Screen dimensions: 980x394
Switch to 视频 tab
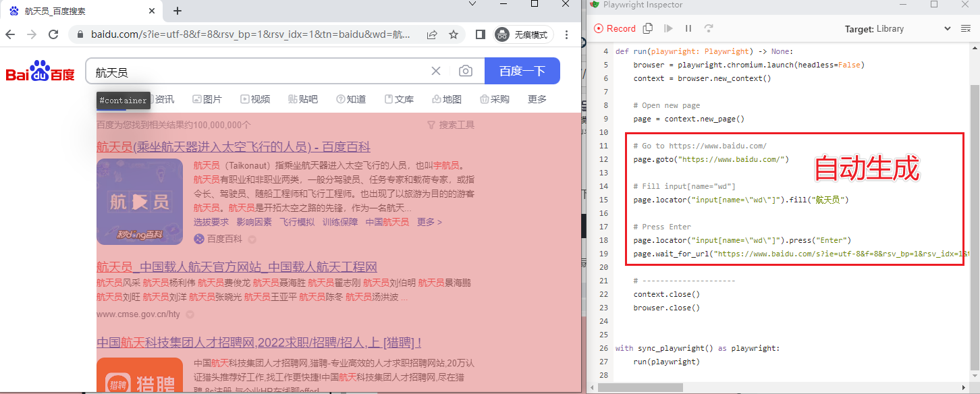click(255, 99)
